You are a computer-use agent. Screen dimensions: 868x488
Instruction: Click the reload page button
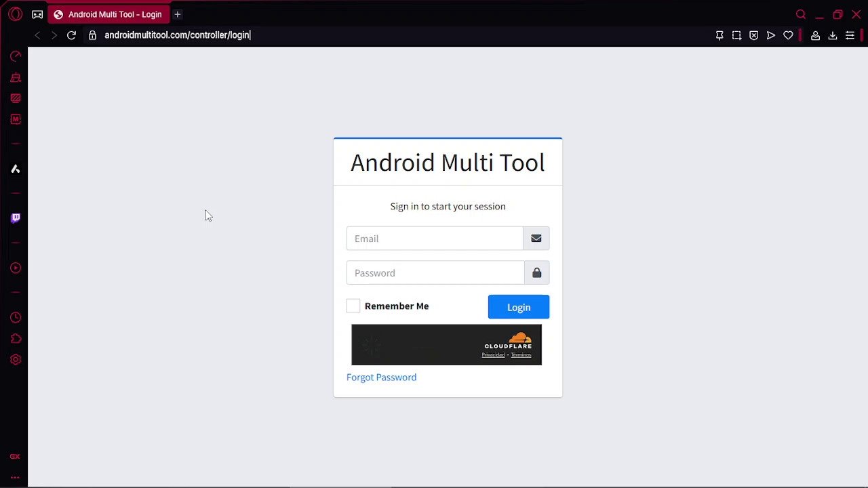(71, 35)
